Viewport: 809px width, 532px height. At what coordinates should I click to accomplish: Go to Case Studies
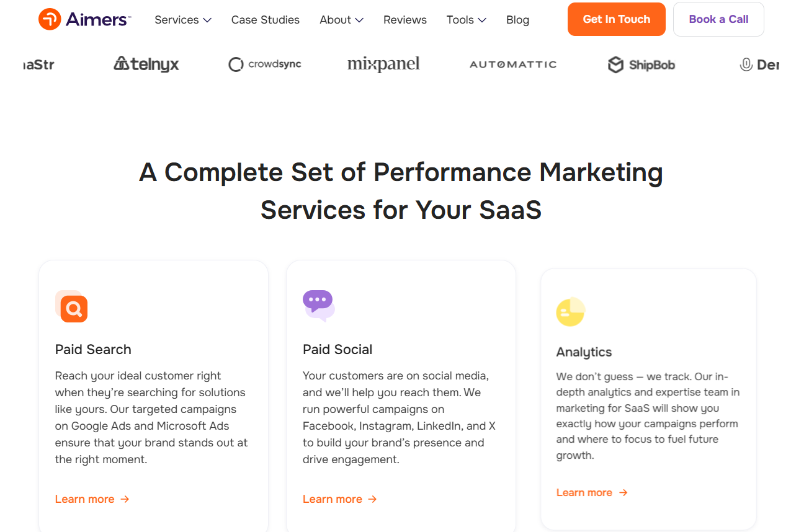point(265,19)
